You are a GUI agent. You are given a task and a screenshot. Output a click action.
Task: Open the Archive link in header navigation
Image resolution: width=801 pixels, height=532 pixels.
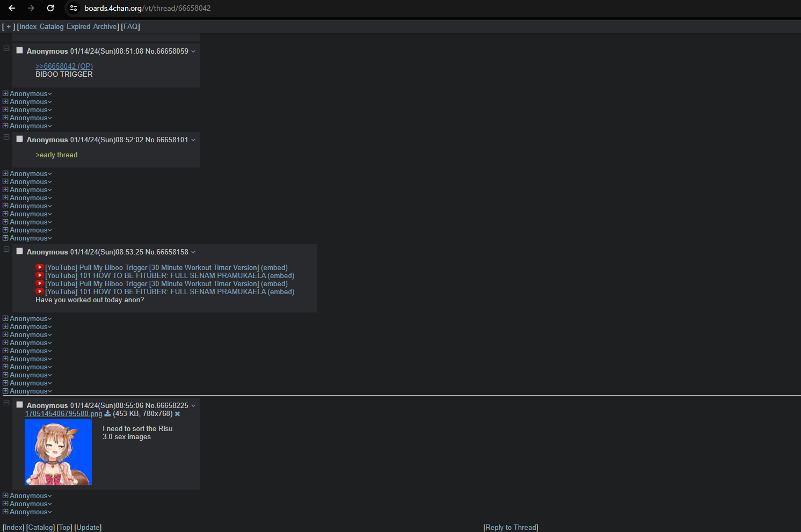pyautogui.click(x=105, y=26)
